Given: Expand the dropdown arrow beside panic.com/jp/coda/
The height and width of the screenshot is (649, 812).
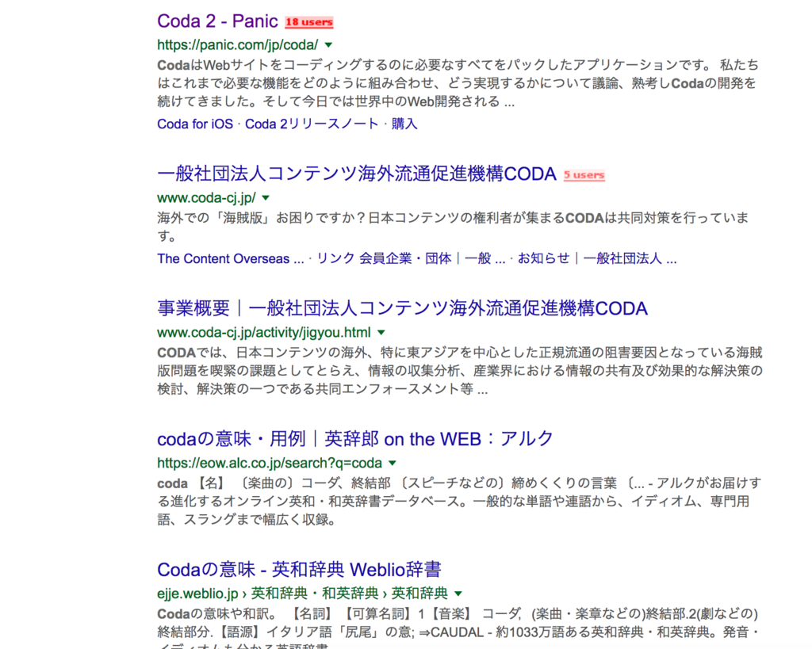Looking at the screenshot, I should [x=328, y=45].
